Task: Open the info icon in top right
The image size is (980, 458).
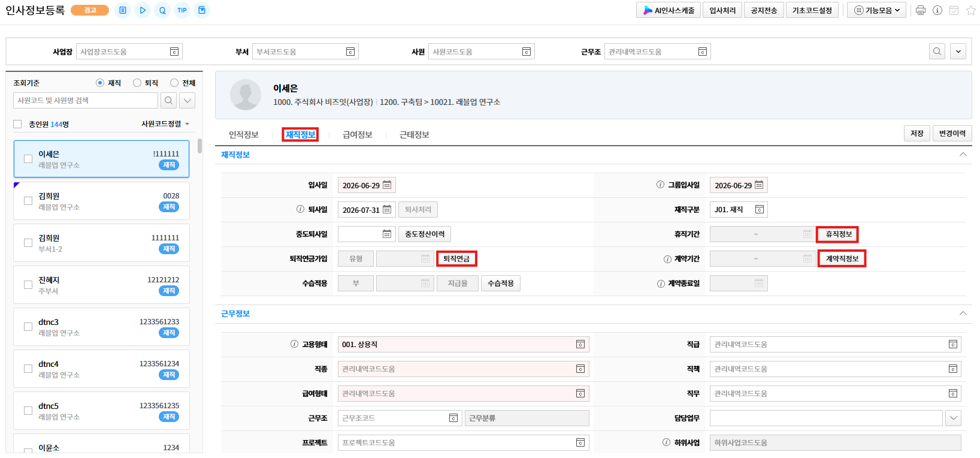Action: click(x=937, y=10)
